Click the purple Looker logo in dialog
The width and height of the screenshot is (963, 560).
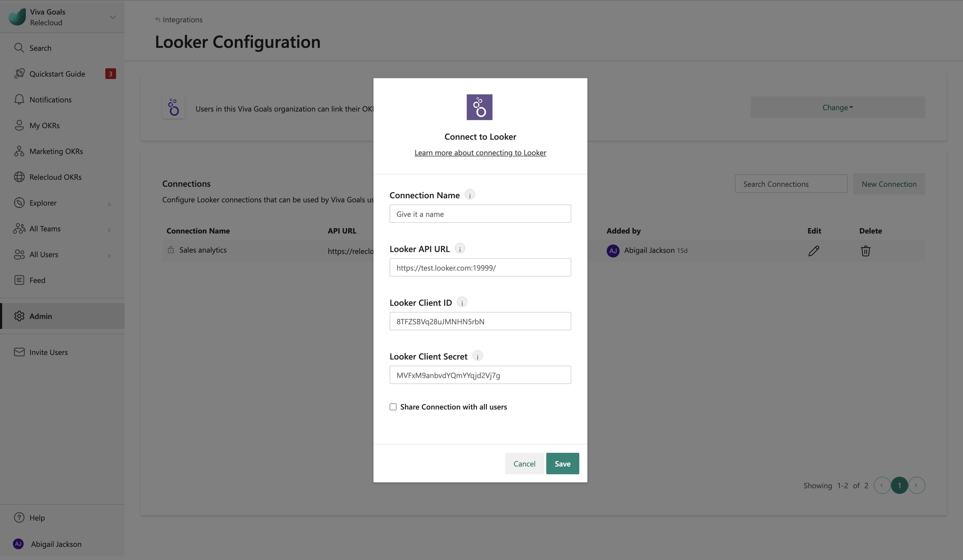479,107
